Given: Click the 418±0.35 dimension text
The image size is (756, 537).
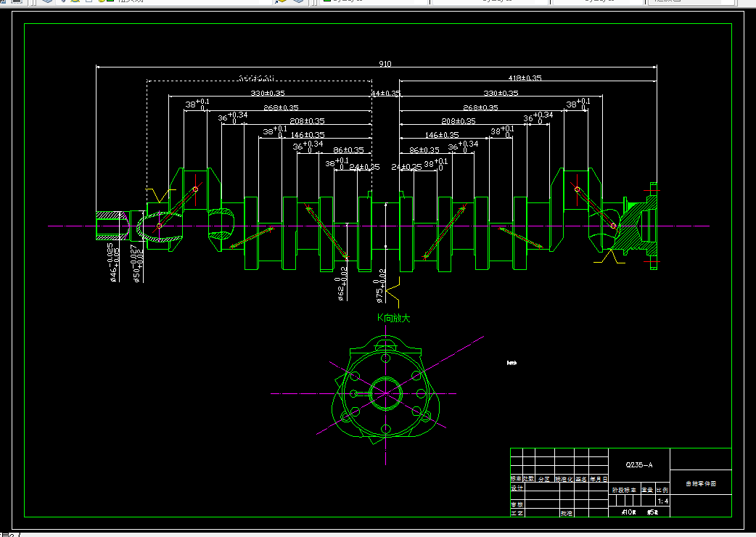Looking at the screenshot, I should [x=525, y=78].
